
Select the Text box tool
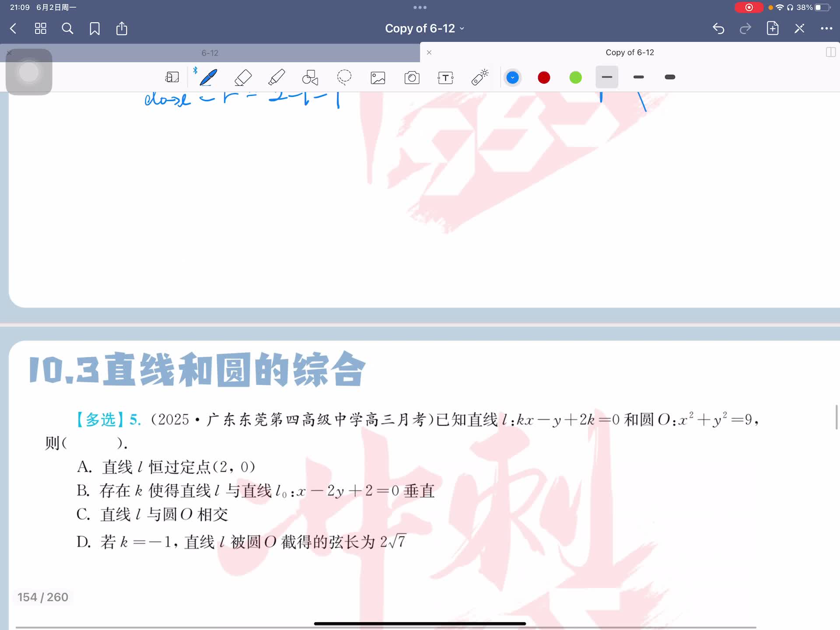[x=445, y=78]
